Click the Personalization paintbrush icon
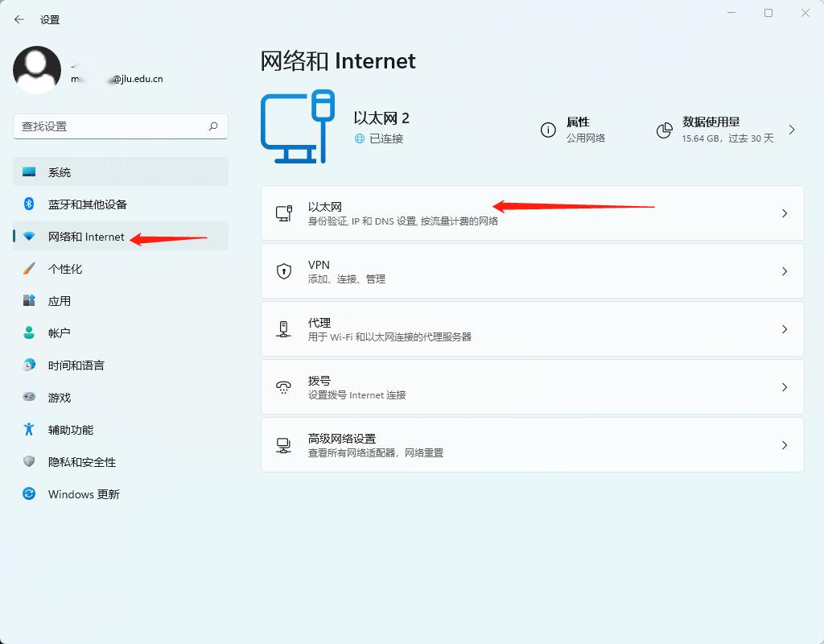 [x=29, y=269]
